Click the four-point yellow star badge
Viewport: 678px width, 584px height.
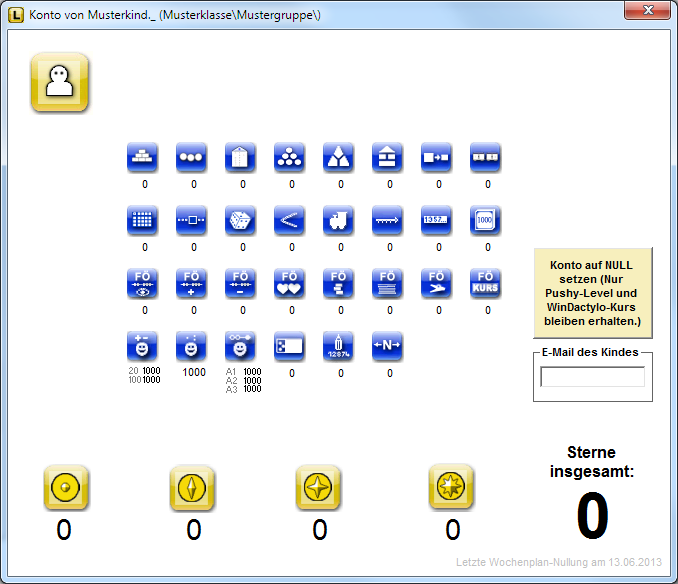319,487
